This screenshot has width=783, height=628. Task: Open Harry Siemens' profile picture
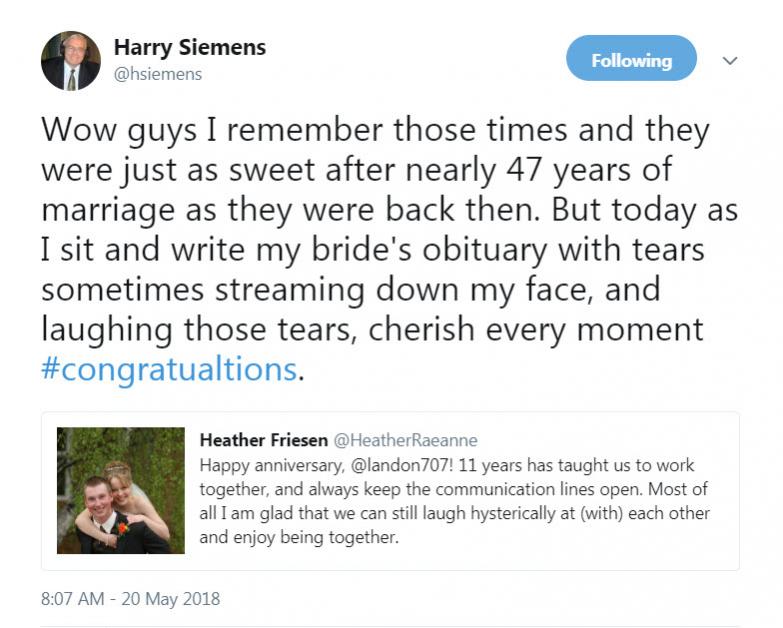coord(70,60)
